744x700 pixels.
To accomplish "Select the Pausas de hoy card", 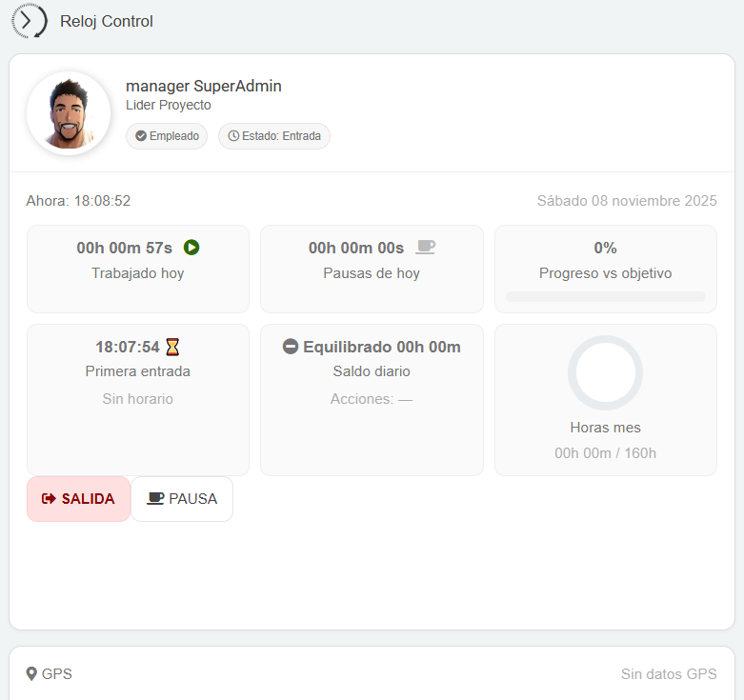I will tap(372, 269).
